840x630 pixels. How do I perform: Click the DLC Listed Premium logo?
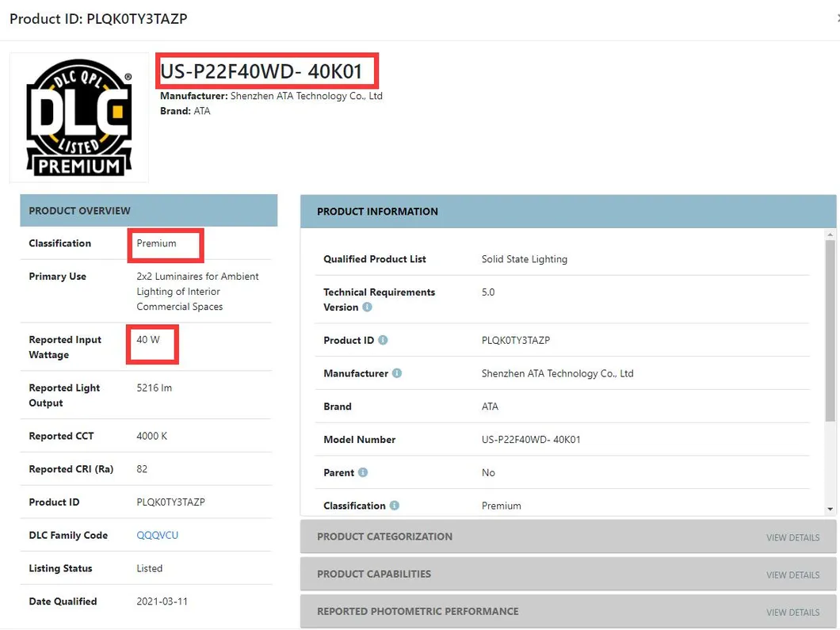79,117
